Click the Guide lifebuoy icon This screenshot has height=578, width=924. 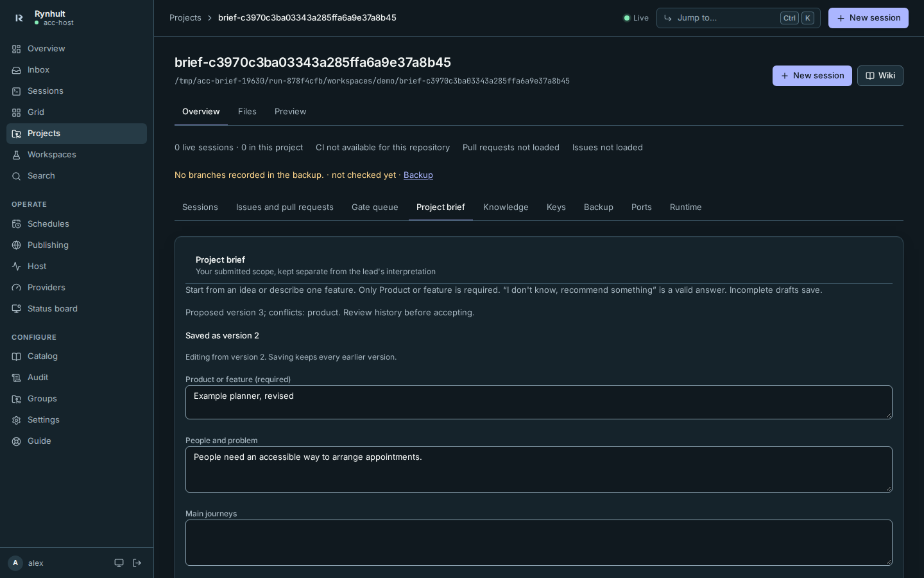(x=17, y=441)
